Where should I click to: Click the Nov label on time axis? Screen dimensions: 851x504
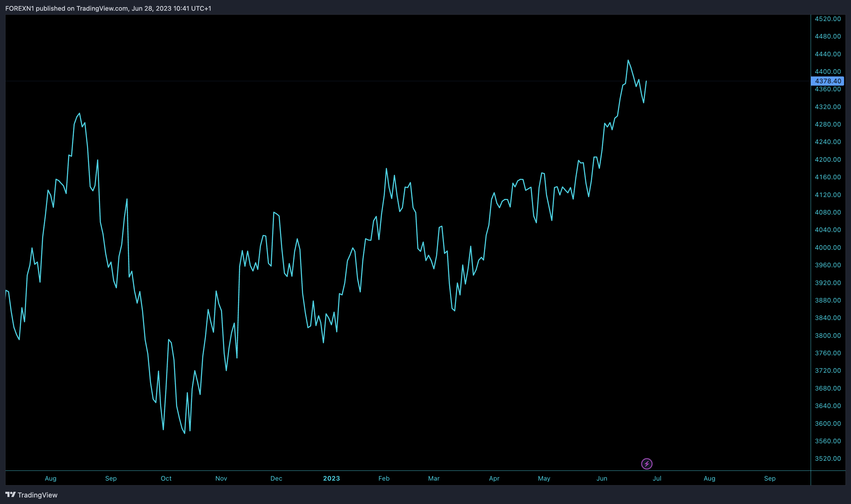221,479
